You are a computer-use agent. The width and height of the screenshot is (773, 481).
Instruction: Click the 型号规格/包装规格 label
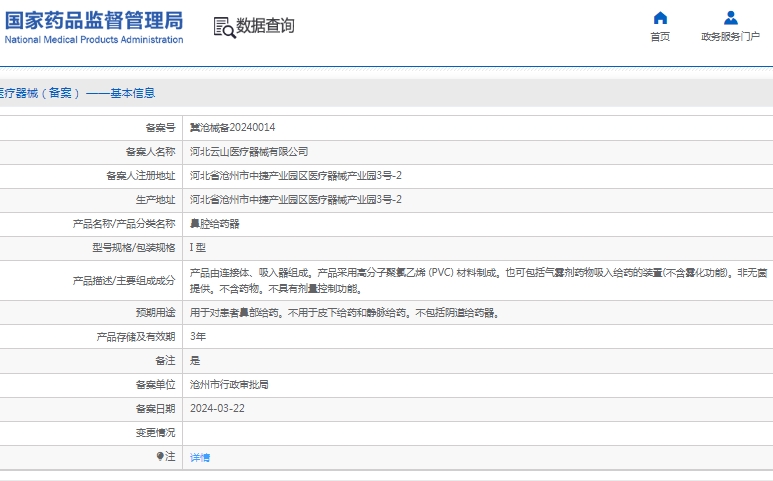point(134,247)
